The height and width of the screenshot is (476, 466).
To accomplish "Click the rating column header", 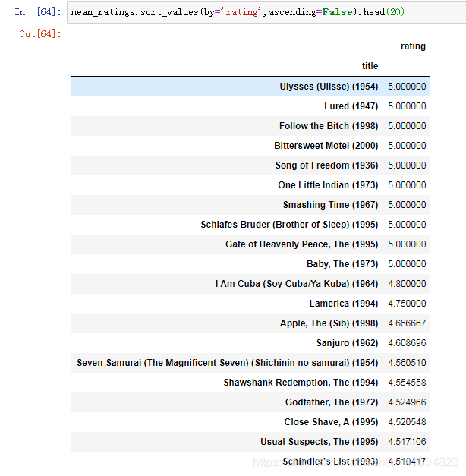I will tap(413, 46).
